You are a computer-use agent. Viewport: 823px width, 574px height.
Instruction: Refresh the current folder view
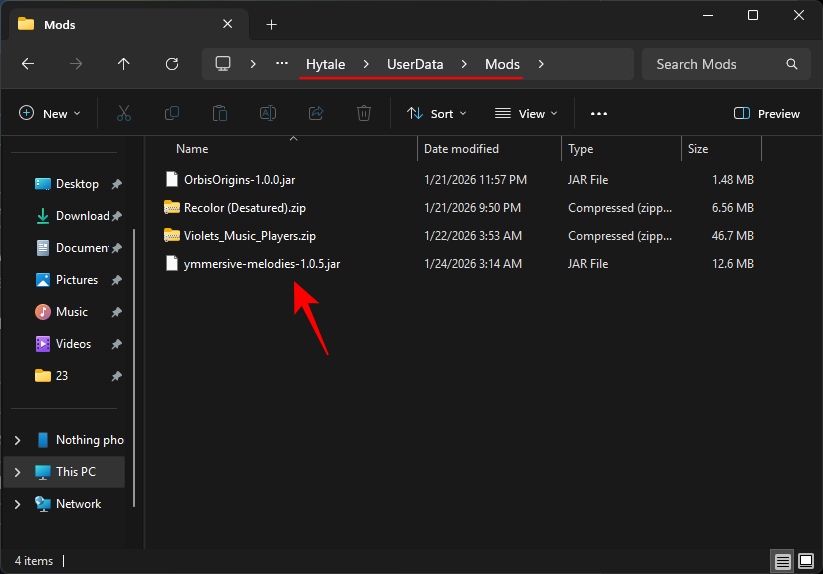(171, 64)
